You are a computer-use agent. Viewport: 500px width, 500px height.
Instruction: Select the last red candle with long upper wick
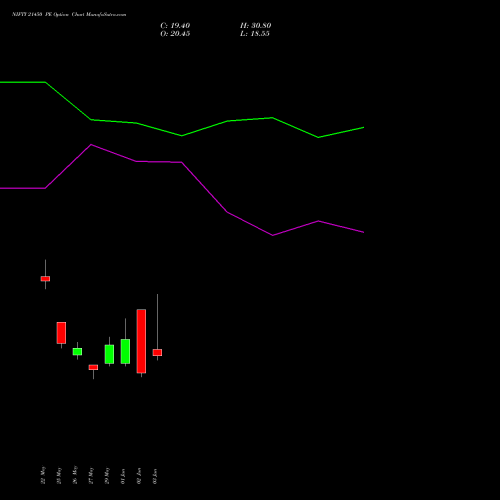pos(157,353)
